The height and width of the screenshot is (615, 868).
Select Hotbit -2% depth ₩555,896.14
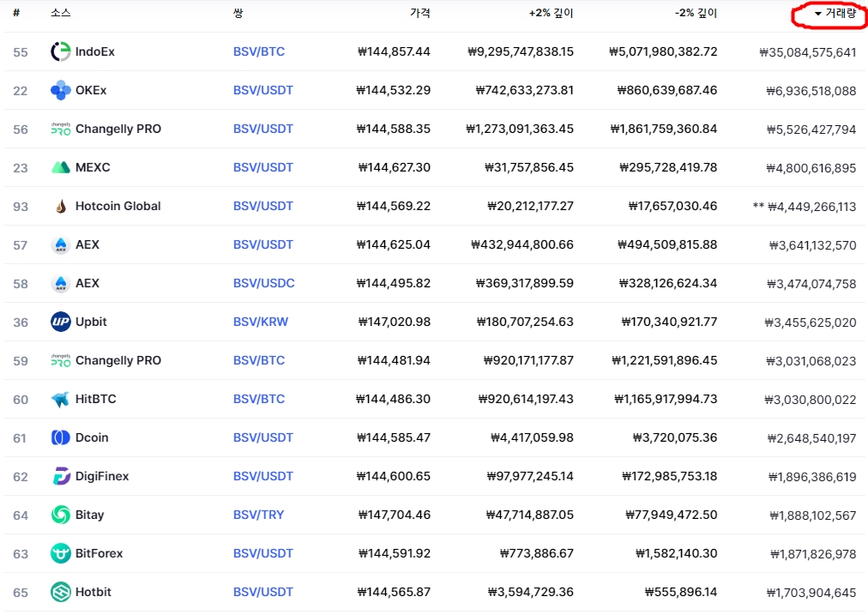681,592
